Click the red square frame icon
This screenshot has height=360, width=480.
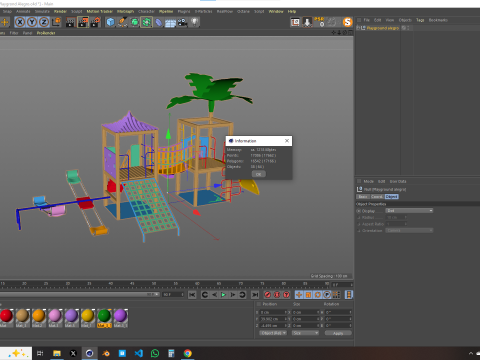point(295,22)
